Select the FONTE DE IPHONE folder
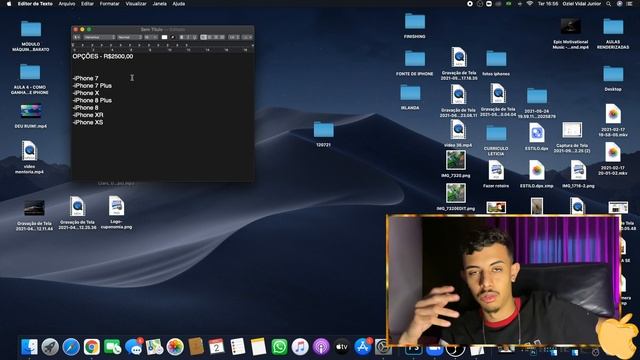 [415, 59]
